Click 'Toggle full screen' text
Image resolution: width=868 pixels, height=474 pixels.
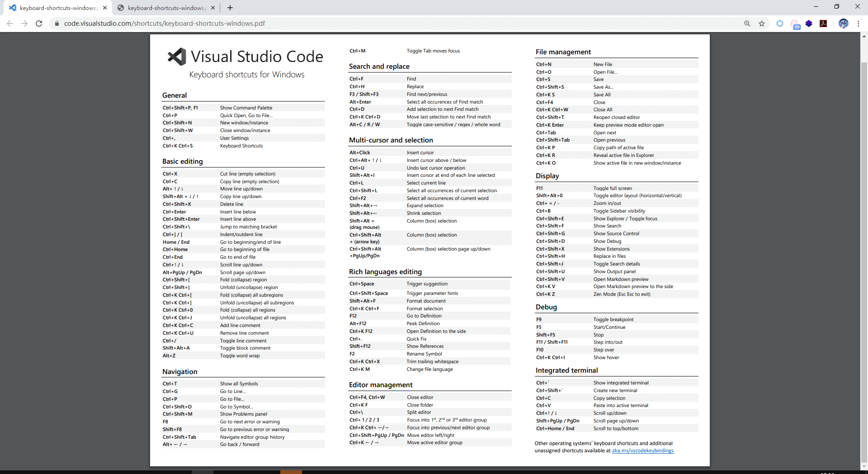(613, 188)
